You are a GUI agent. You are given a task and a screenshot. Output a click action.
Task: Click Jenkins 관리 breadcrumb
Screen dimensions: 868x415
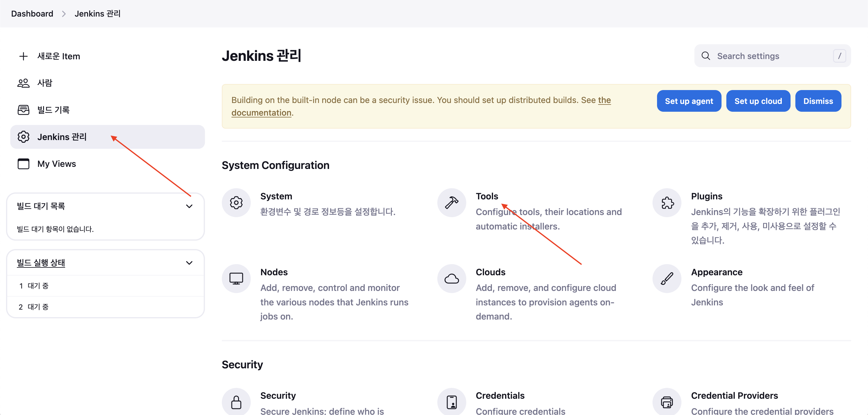tap(97, 14)
